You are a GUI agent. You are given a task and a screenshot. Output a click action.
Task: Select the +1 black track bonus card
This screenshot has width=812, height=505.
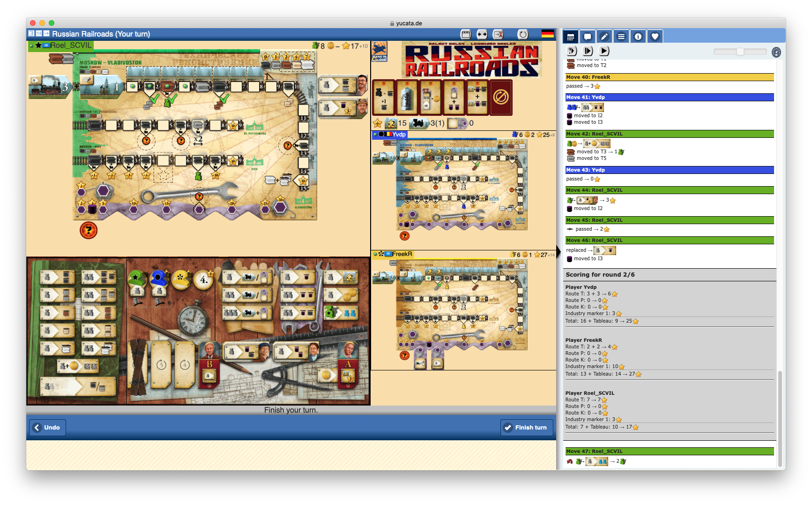coord(383,98)
